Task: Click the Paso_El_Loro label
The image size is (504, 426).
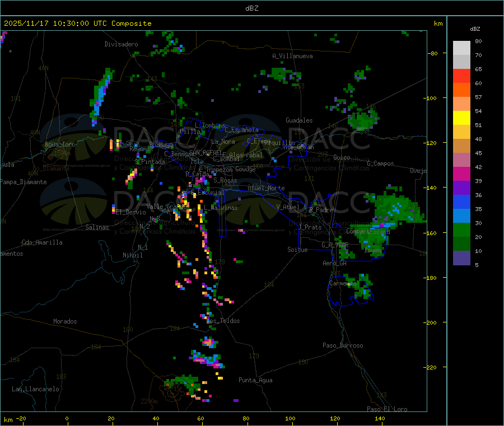Action: 387,409
